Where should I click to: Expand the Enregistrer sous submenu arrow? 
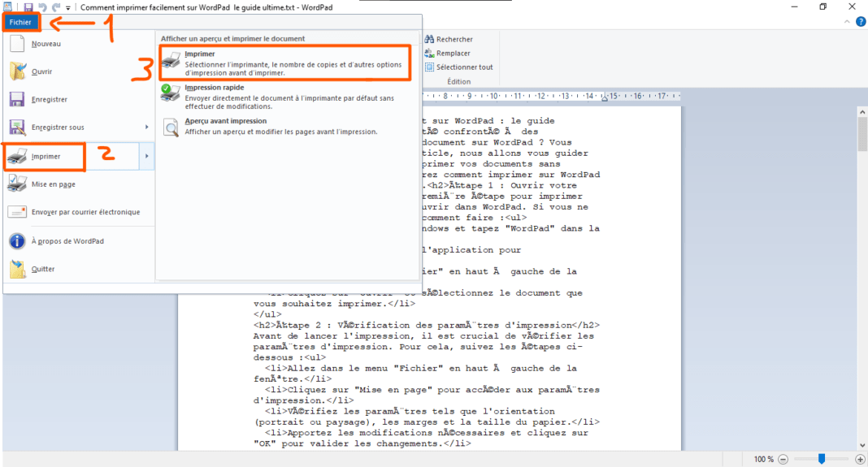146,128
